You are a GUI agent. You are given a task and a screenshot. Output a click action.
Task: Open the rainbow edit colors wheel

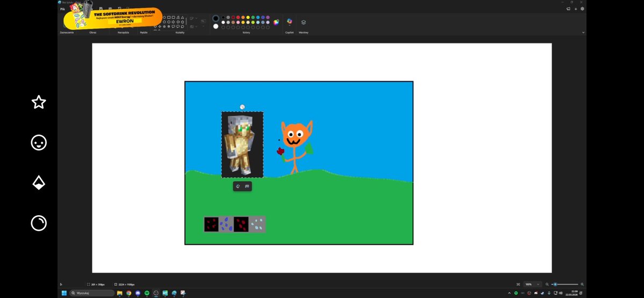point(276,23)
